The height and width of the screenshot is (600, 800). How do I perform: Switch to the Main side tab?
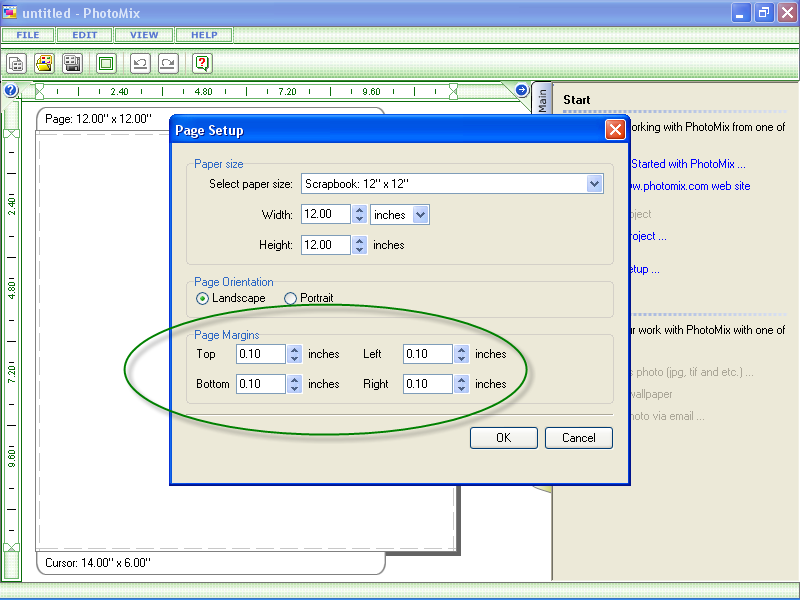(x=542, y=99)
